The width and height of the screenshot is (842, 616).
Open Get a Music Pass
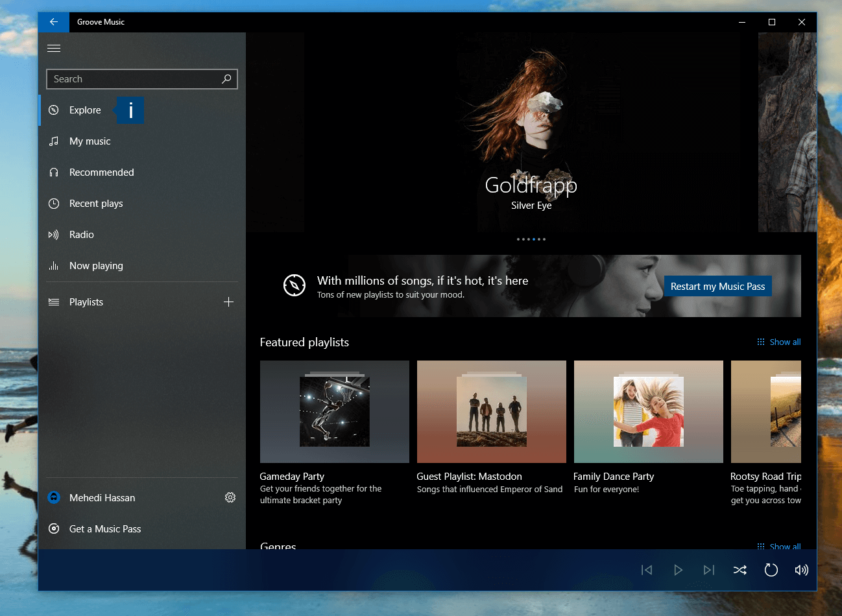(105, 529)
